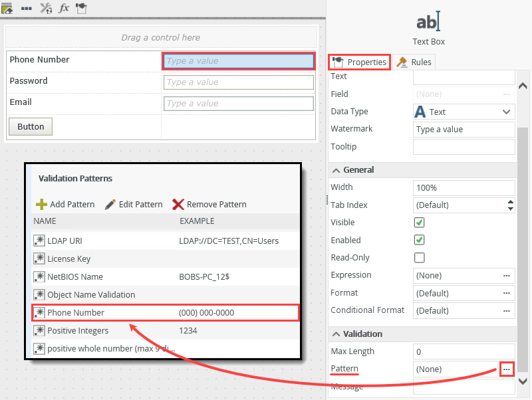Image resolution: width=532 pixels, height=400 pixels.
Task: Open the Pattern ellipsis button under Validation
Action: [x=507, y=369]
